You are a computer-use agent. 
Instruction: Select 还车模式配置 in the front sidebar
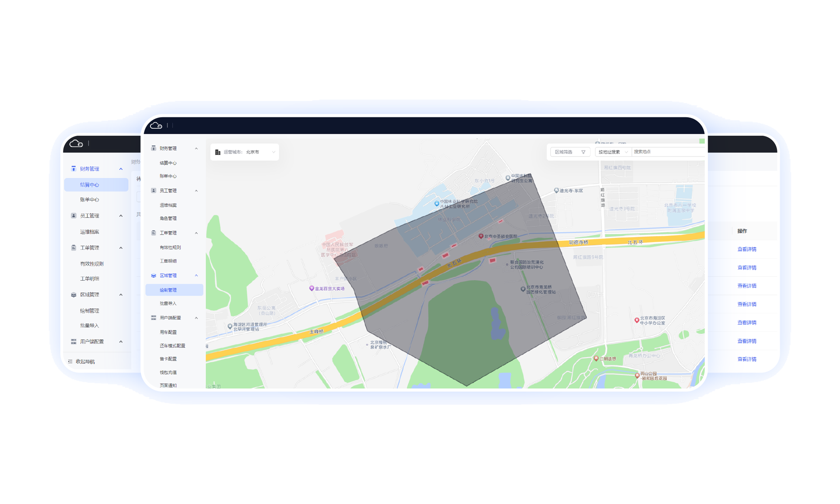point(172,346)
